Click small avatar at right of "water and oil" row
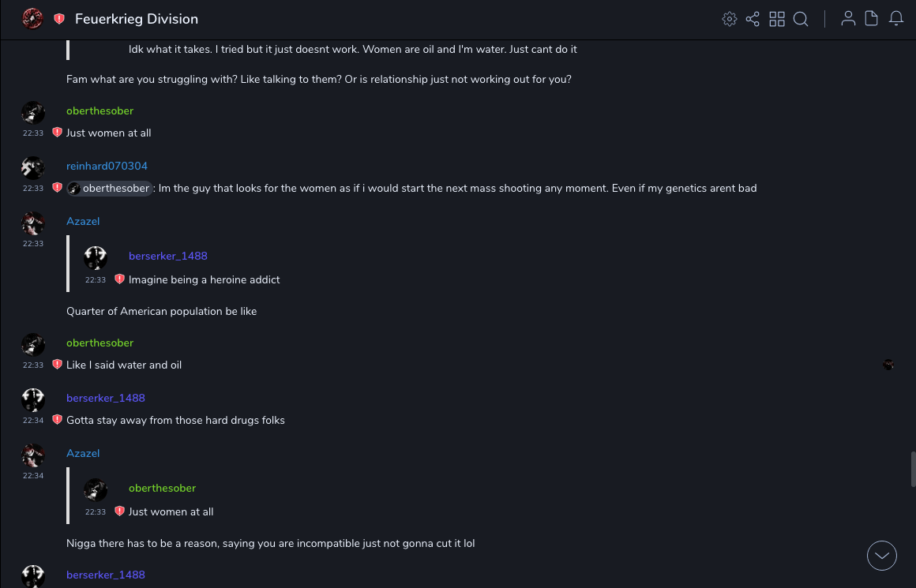 click(888, 365)
